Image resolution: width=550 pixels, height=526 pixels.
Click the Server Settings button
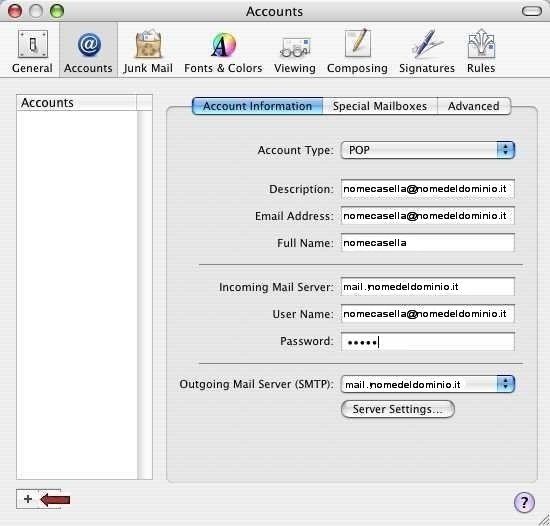coord(398,409)
